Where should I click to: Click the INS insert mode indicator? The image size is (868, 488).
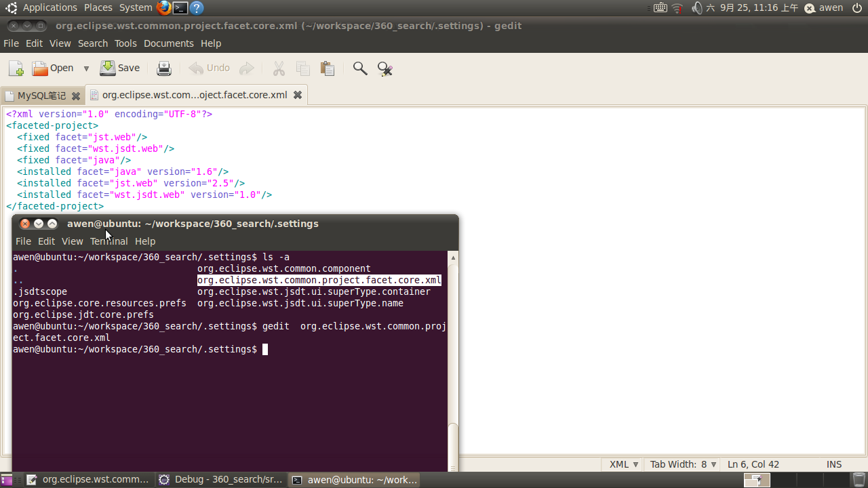pos(834,464)
